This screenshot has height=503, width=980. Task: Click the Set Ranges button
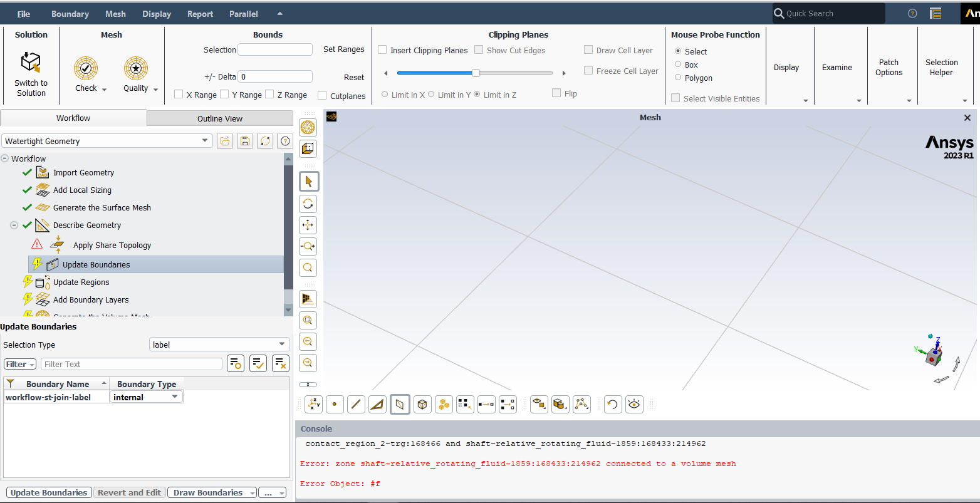coord(343,49)
